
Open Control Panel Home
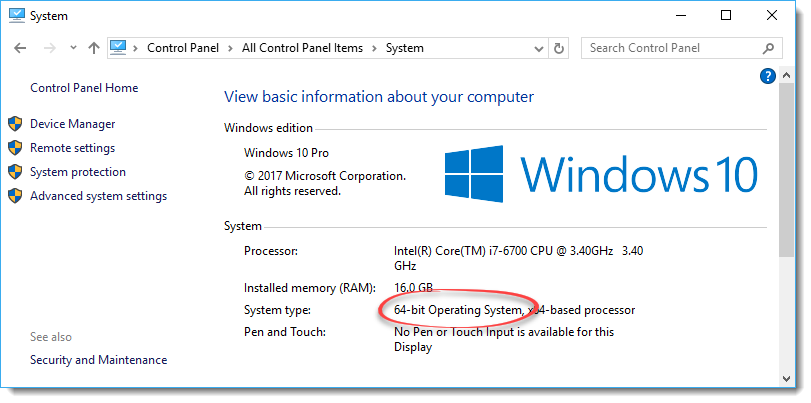(x=84, y=88)
